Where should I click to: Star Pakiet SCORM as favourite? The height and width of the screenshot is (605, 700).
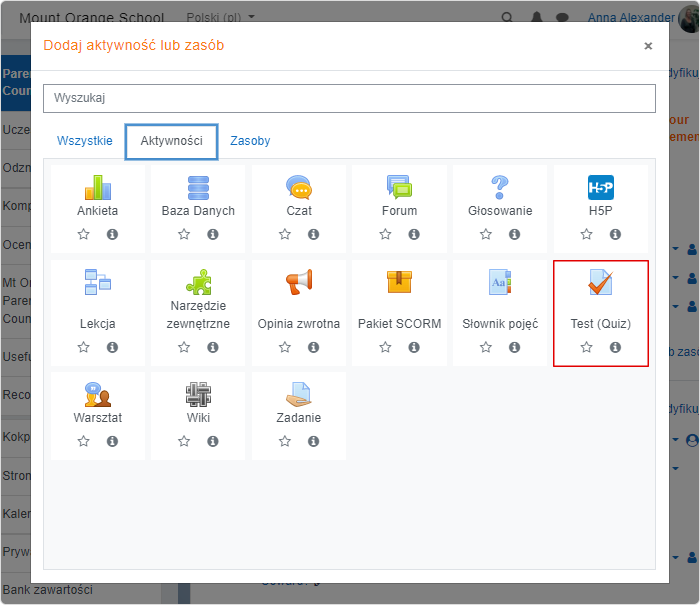[385, 347]
